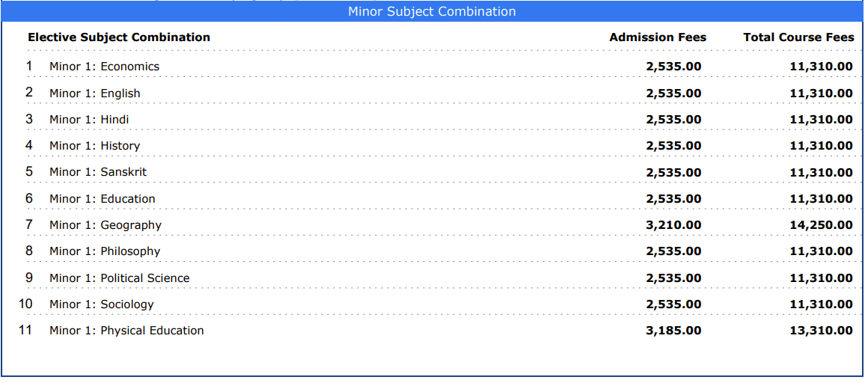Click the Admission Fees column heading
Screen dimensions: 868x383
(x=657, y=37)
